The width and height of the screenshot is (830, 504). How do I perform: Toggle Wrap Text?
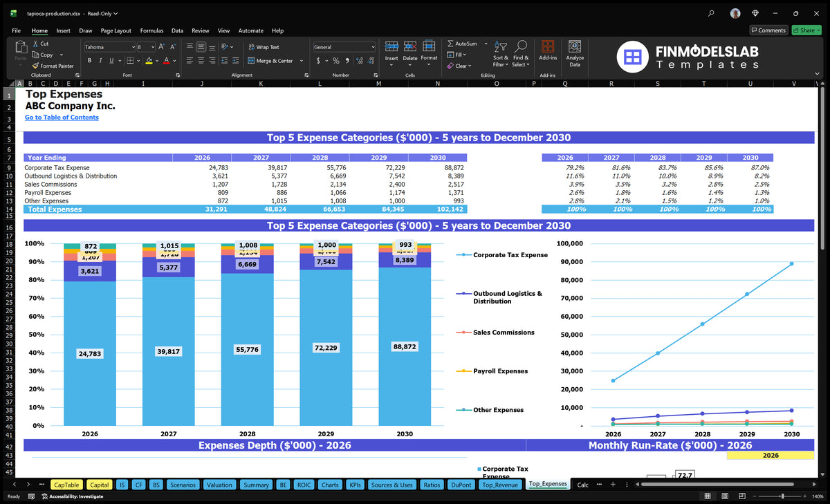[x=264, y=47]
